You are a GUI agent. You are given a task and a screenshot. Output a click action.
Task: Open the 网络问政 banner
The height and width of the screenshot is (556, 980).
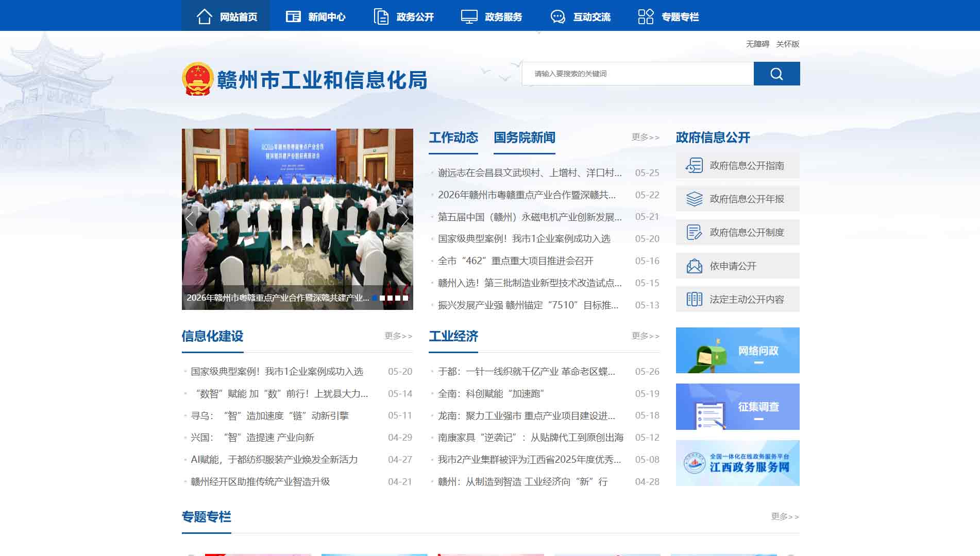pyautogui.click(x=738, y=350)
